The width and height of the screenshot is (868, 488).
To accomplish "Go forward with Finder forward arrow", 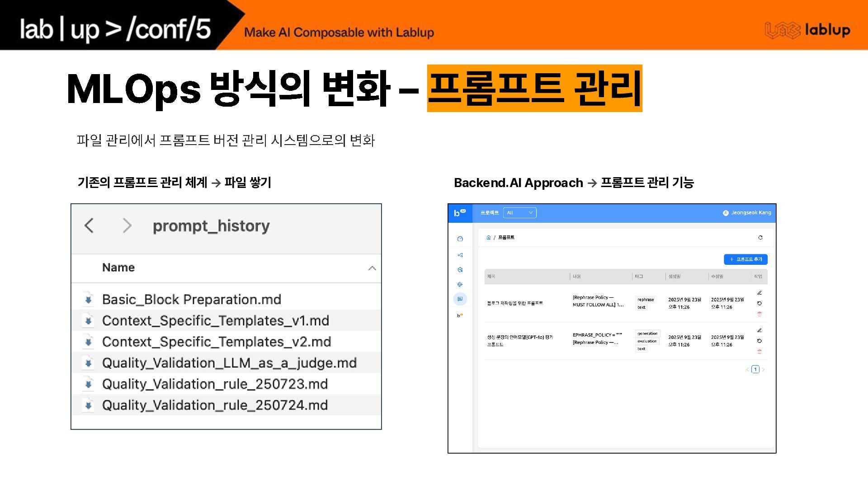I will pos(127,225).
